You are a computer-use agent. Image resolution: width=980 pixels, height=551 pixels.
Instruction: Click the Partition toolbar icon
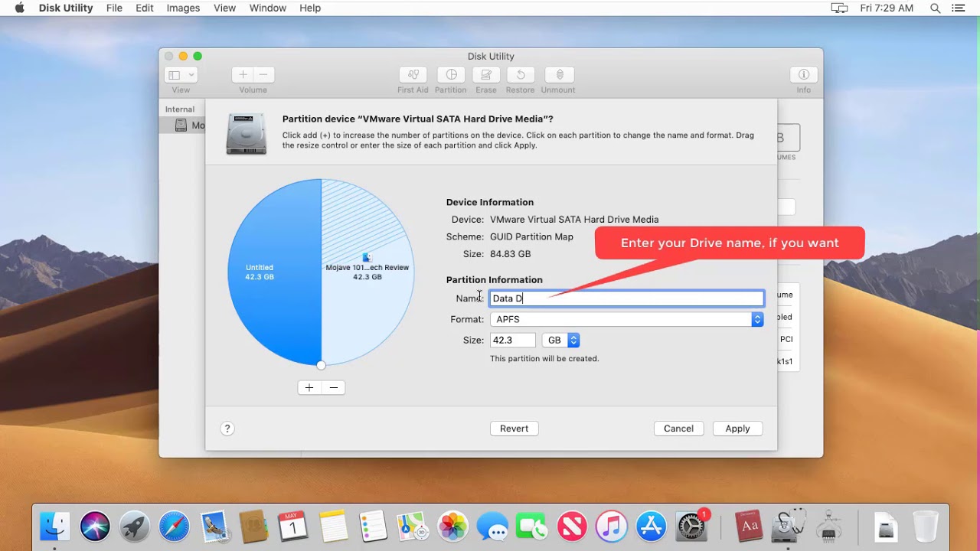click(451, 75)
